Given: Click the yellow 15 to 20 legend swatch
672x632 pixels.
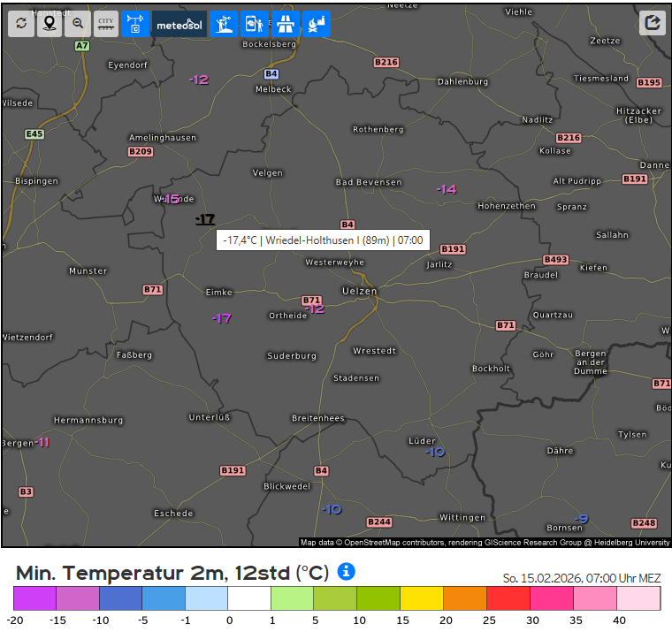Looking at the screenshot, I should point(421,598).
